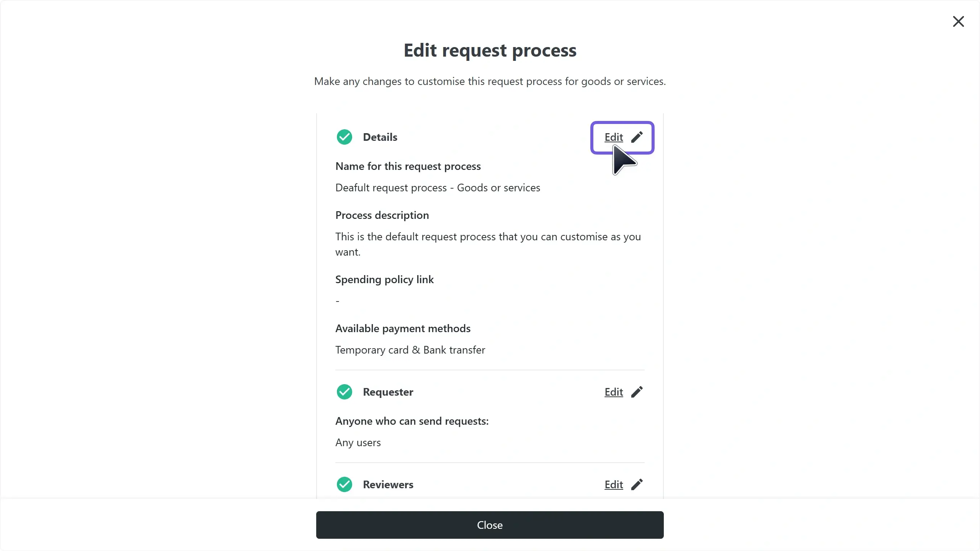Select the Requester section heading

(x=388, y=392)
